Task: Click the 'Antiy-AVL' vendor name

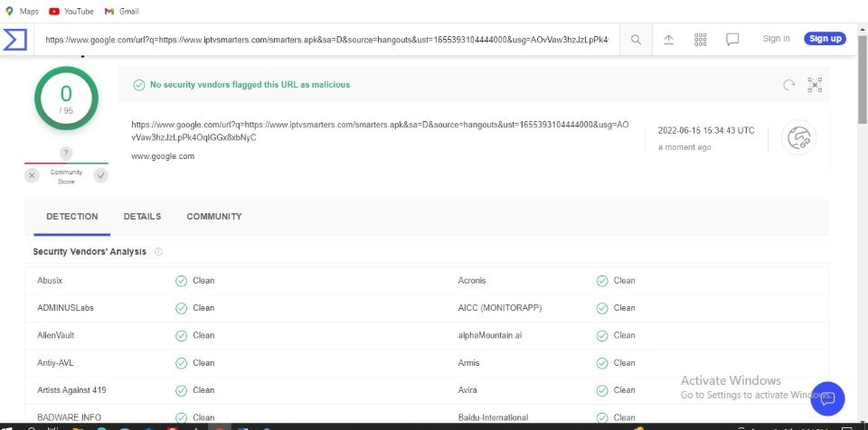Action: (x=55, y=363)
